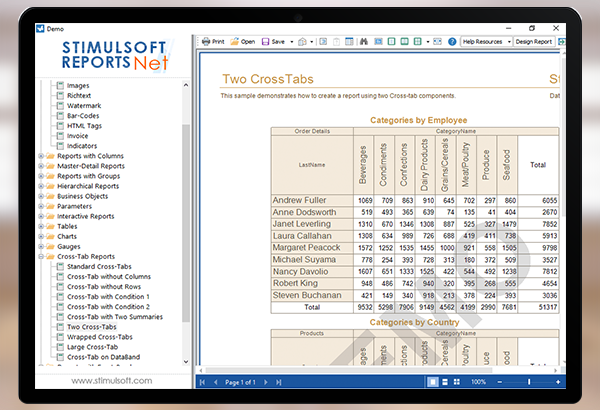Go to first page arrow

[x=202, y=382]
